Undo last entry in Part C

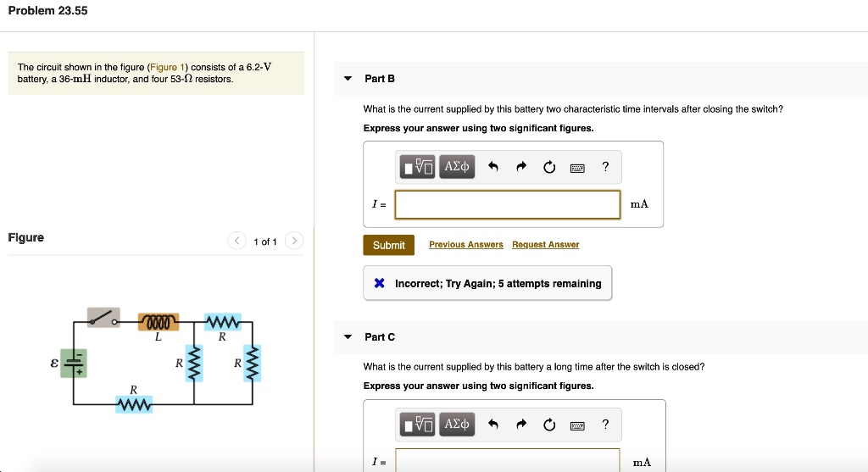[x=493, y=425]
